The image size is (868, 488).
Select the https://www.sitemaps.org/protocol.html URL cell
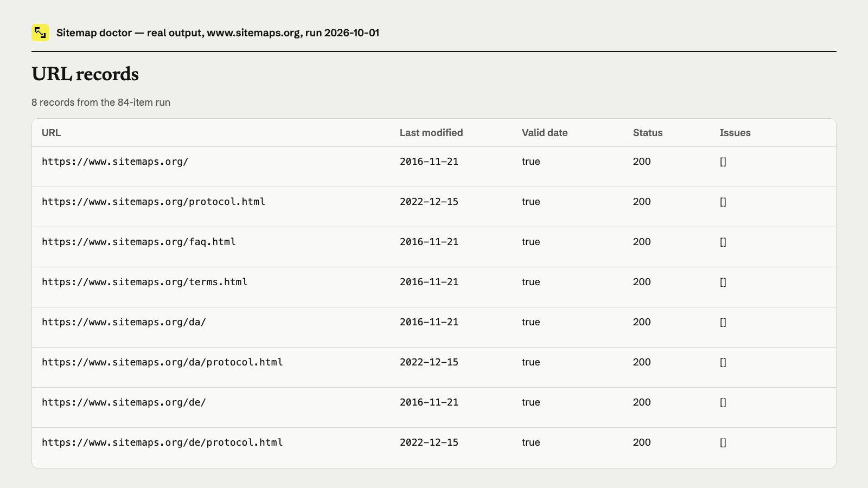(x=154, y=202)
